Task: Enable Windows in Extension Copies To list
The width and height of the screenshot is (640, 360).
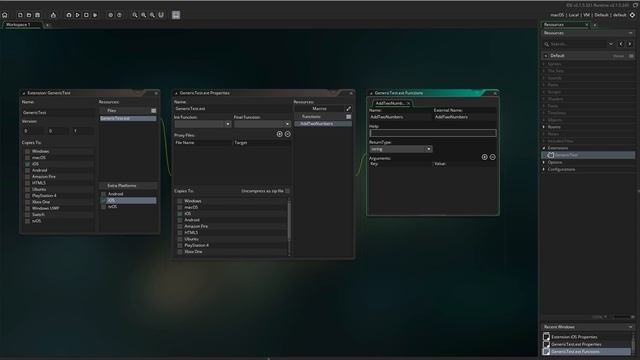Action: [x=28, y=151]
